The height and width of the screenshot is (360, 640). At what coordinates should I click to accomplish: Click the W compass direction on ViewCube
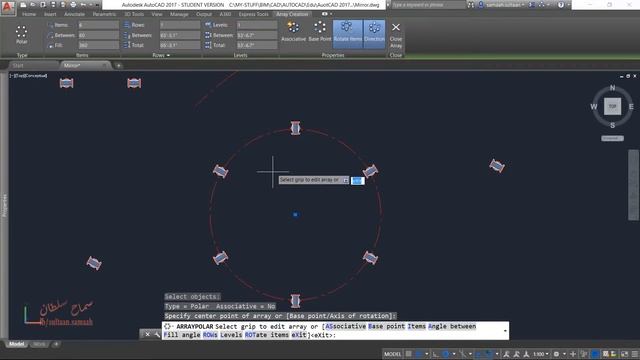point(593,107)
